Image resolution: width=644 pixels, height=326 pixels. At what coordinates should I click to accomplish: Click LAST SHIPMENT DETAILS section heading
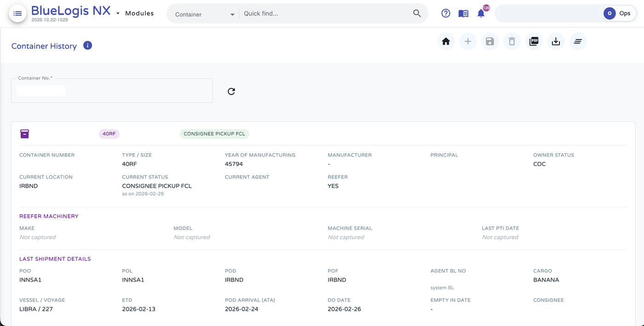(55, 259)
